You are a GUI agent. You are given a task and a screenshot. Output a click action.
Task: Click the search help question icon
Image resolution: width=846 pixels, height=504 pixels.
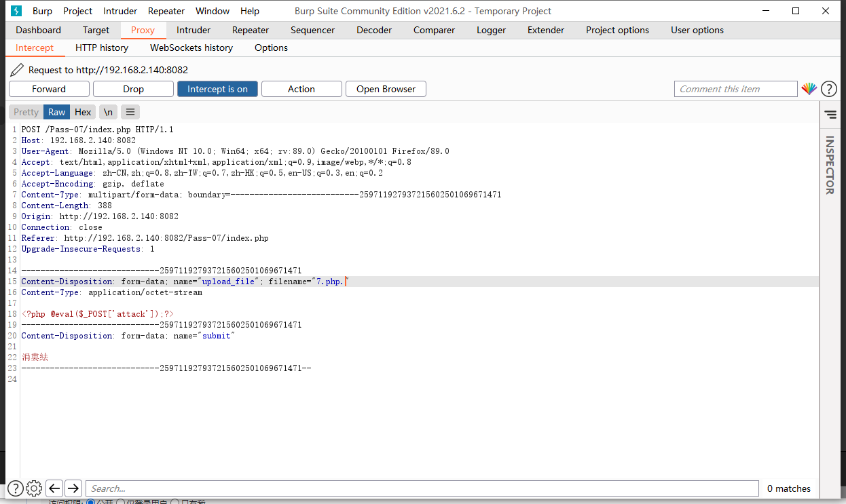tap(15, 488)
